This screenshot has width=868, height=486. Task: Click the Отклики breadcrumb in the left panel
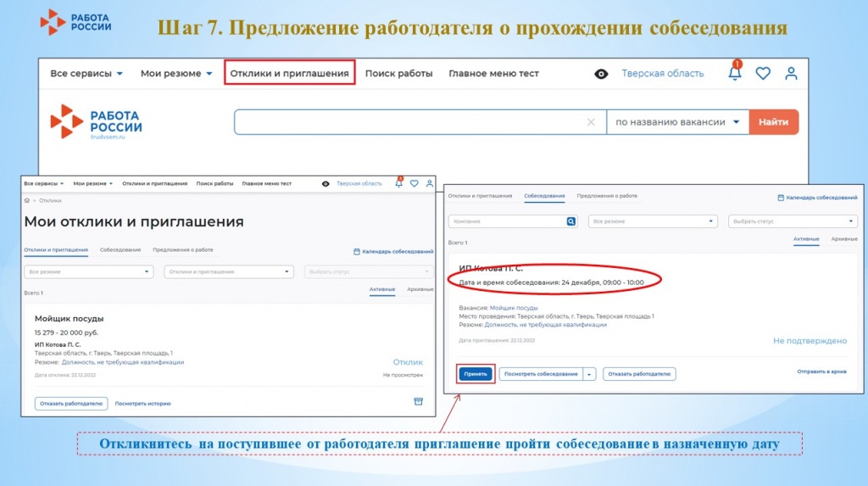pyautogui.click(x=50, y=201)
